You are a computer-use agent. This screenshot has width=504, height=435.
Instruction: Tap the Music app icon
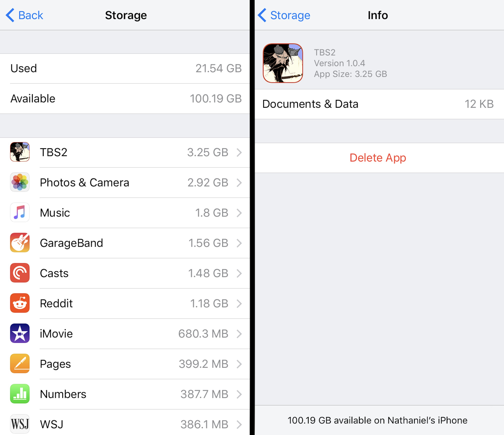pos(20,212)
